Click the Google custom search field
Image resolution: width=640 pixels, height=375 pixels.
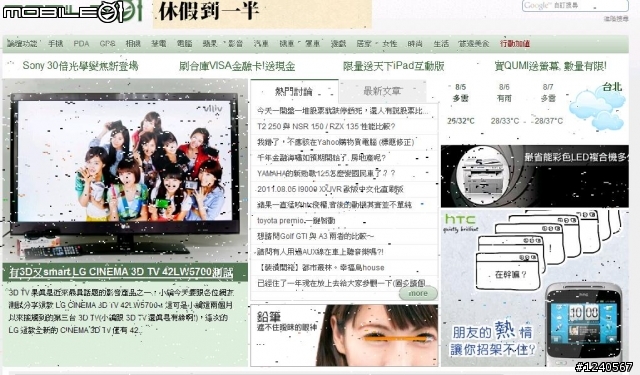[x=575, y=6]
